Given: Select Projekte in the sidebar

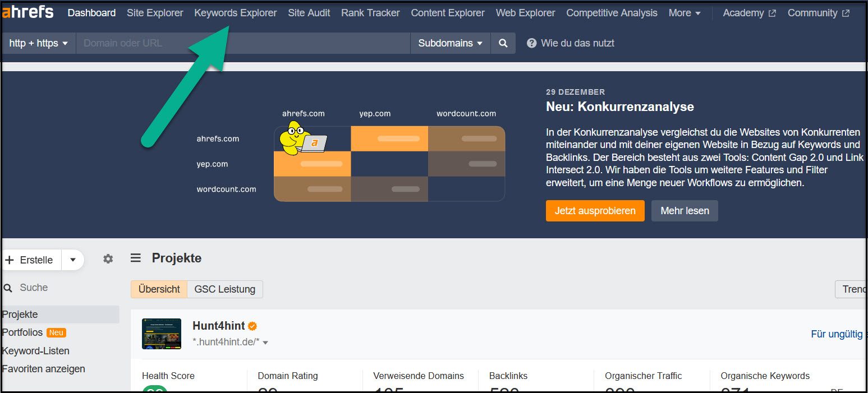Looking at the screenshot, I should point(61,315).
